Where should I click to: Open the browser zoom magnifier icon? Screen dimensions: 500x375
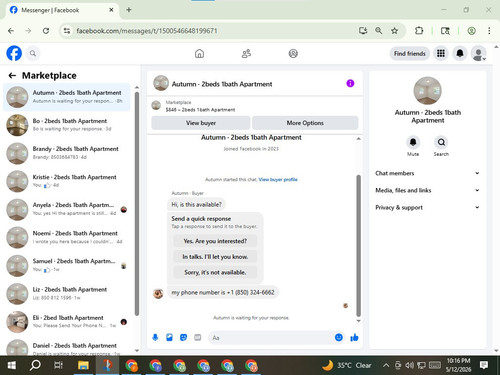click(378, 31)
